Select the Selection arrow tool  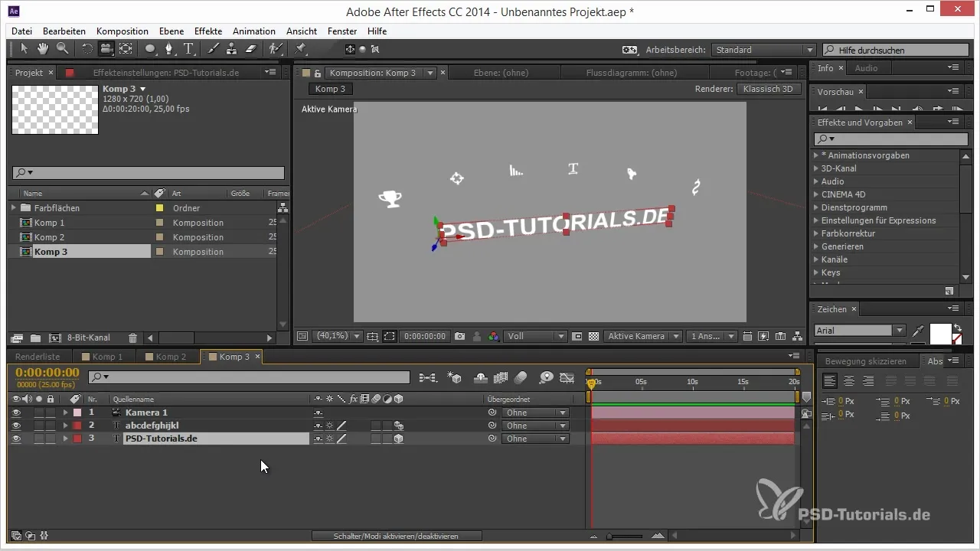point(24,49)
